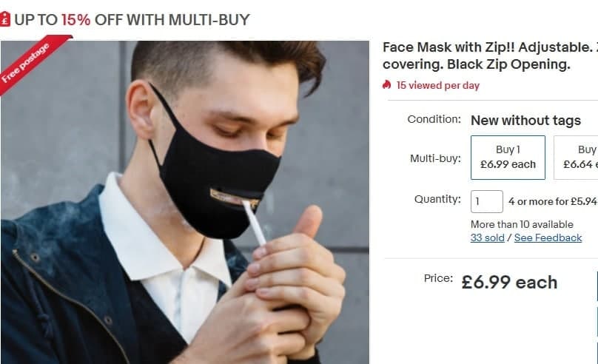Viewport: 598px width, 364px height.
Task: Click the Face Mask with Zip listing title
Action: [x=488, y=55]
